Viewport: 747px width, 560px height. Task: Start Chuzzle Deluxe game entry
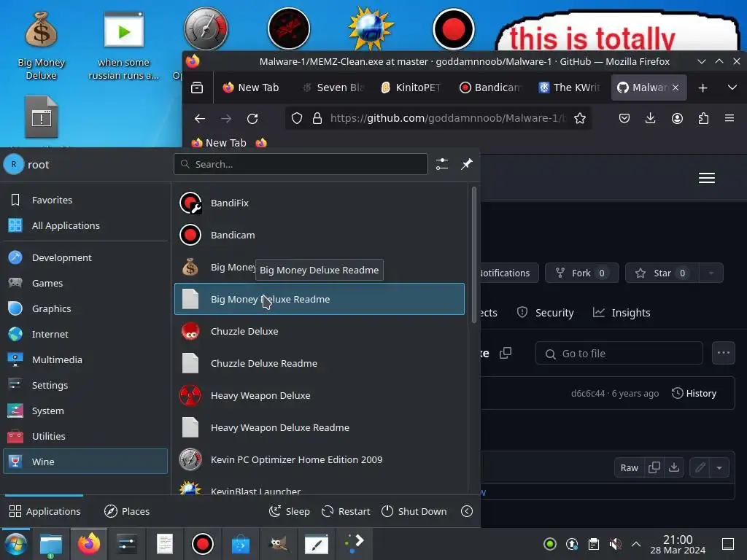pos(320,331)
